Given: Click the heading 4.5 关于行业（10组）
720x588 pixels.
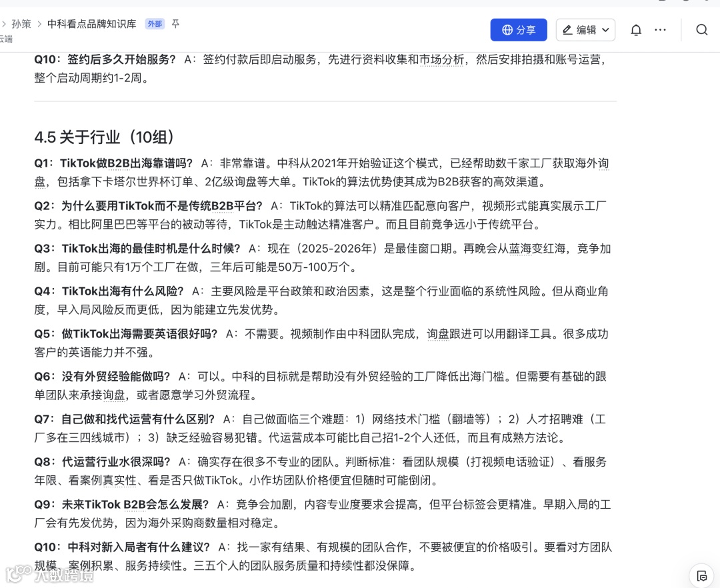Looking at the screenshot, I should 104,137.
